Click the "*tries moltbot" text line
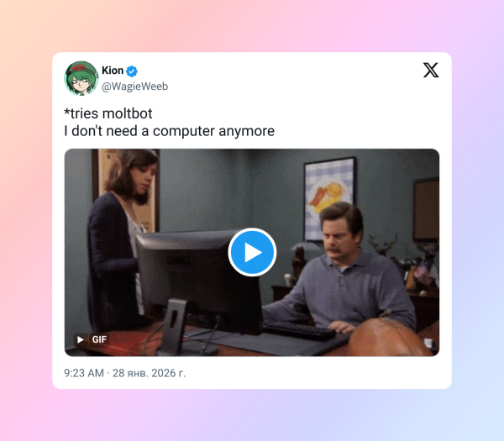The height and width of the screenshot is (441, 504). click(x=108, y=113)
